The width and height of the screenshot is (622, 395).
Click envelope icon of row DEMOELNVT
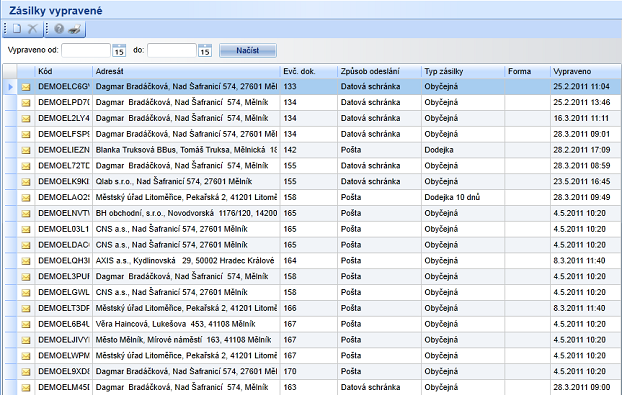coord(26,213)
